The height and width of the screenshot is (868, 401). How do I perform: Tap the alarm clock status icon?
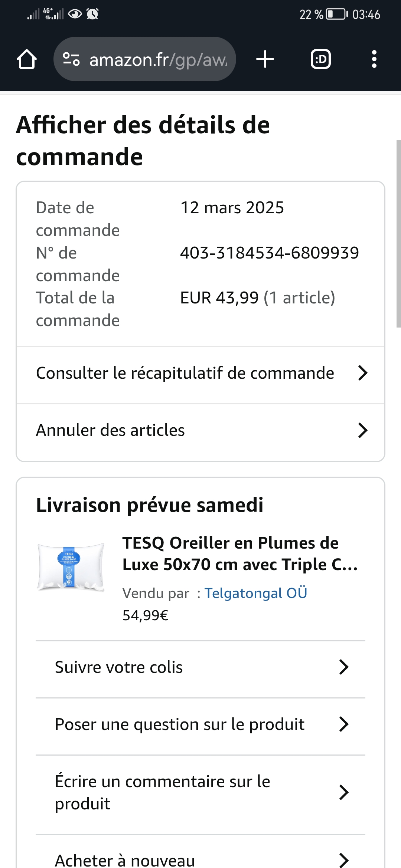[92, 14]
